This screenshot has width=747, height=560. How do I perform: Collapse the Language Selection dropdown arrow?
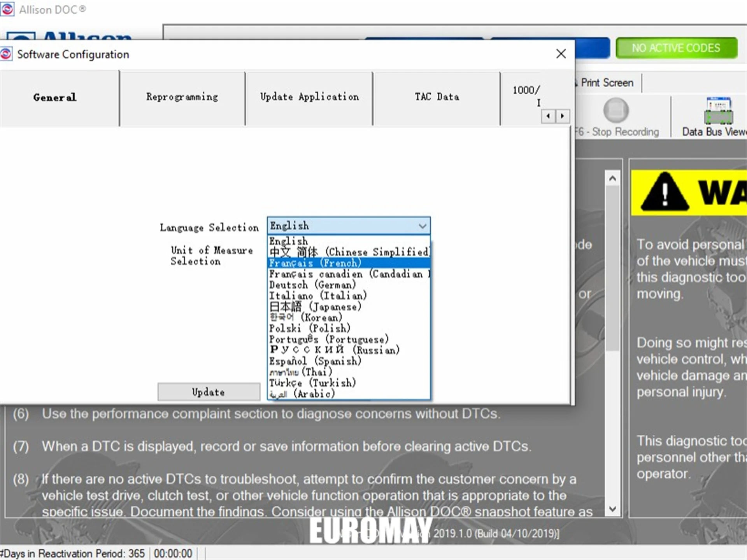[422, 226]
